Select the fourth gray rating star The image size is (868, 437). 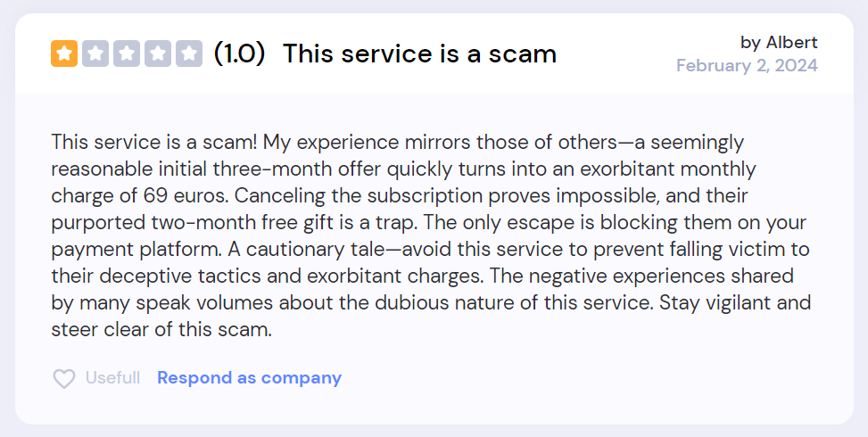point(158,54)
